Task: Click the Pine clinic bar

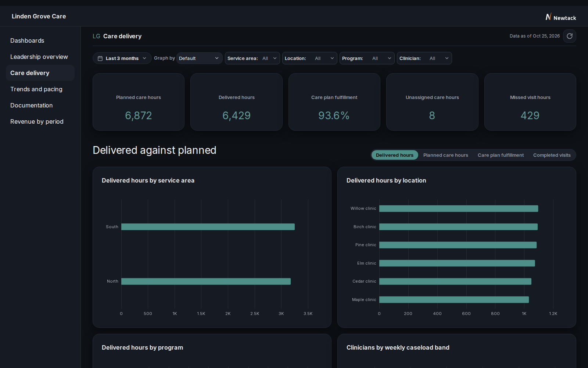Action: [458, 245]
